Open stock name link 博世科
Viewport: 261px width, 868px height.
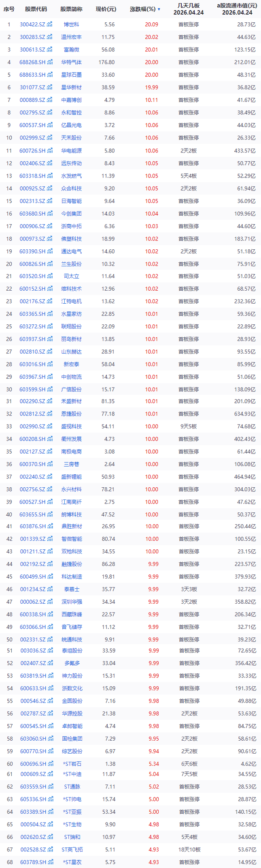[x=71, y=24]
